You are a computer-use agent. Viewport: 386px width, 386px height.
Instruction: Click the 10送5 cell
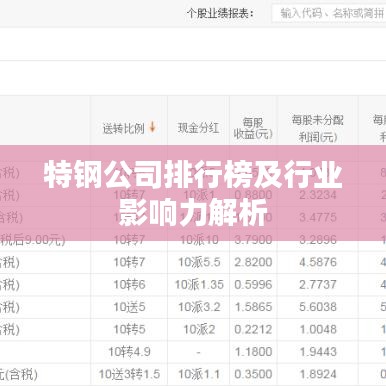click(129, 307)
